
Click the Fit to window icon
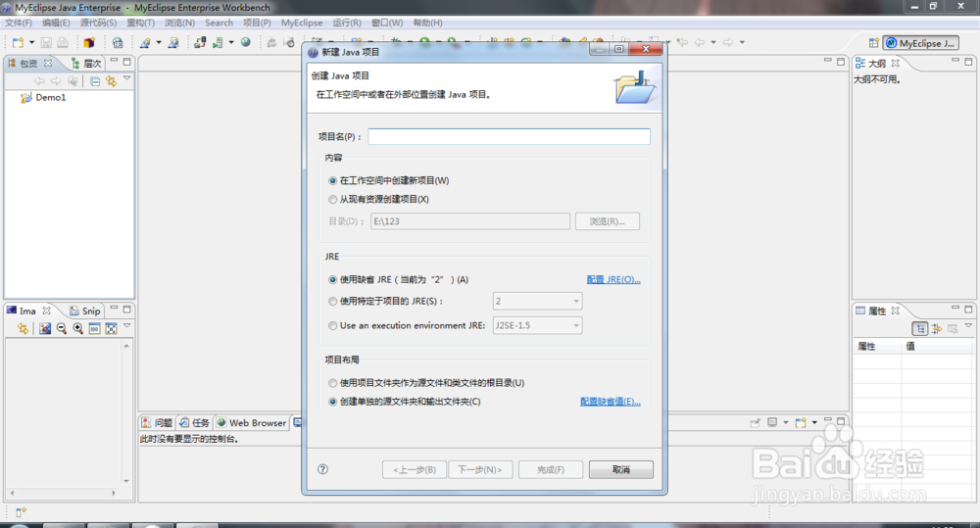(112, 328)
